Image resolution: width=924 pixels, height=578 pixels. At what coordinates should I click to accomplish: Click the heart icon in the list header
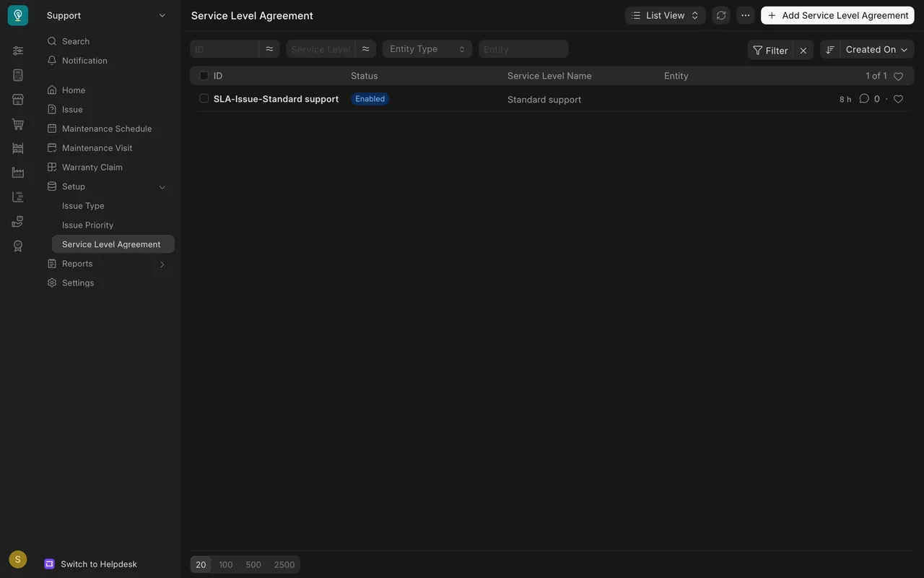pyautogui.click(x=898, y=76)
